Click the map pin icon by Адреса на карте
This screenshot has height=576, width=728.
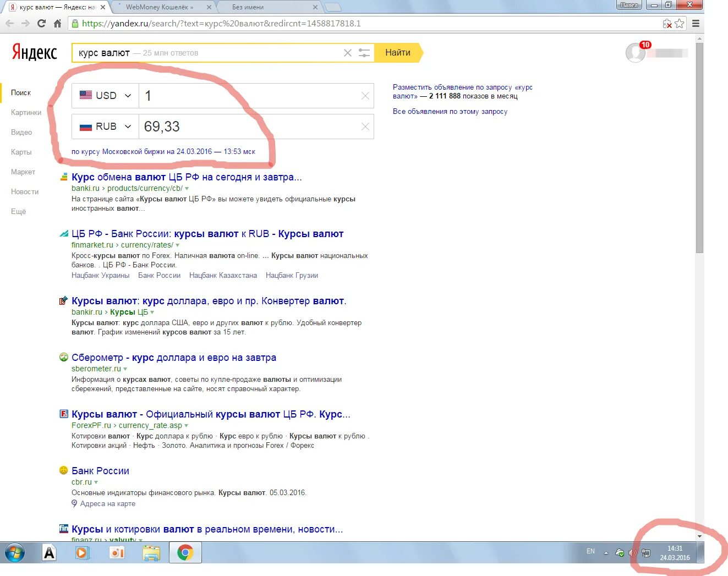pos(74,503)
